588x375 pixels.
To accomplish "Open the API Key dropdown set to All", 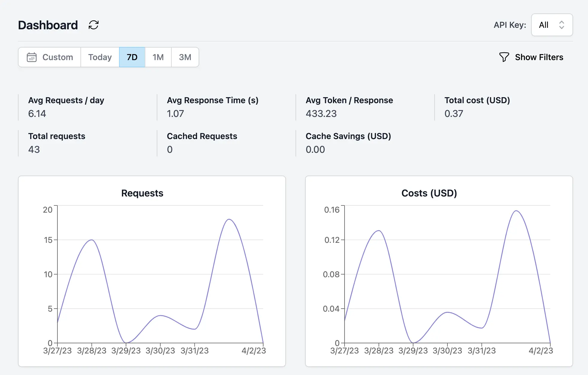I will [x=551, y=25].
